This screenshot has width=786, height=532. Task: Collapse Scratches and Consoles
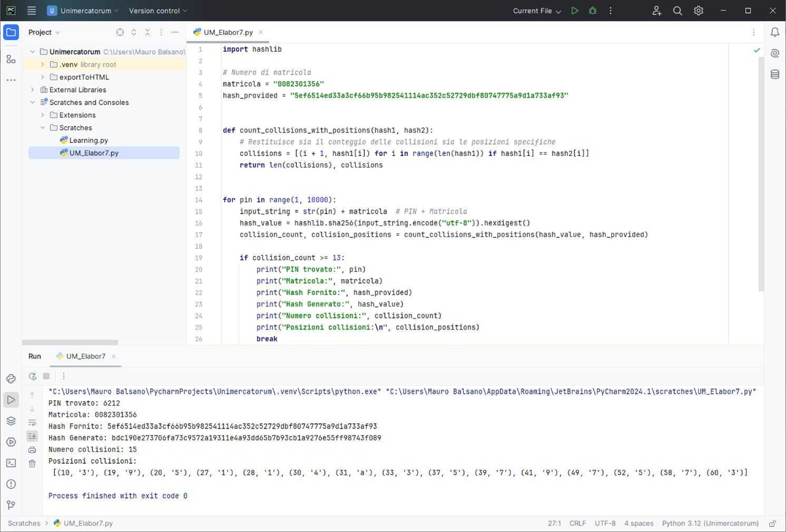[x=32, y=102]
